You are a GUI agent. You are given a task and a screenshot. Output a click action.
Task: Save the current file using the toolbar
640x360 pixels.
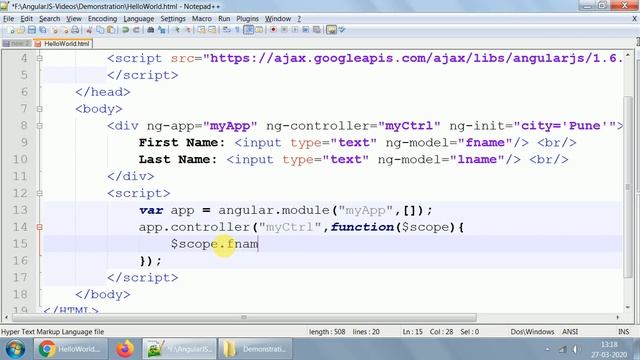32,30
